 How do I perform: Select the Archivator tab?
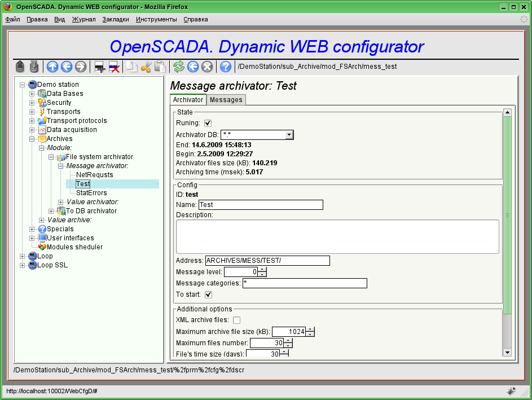tap(188, 99)
